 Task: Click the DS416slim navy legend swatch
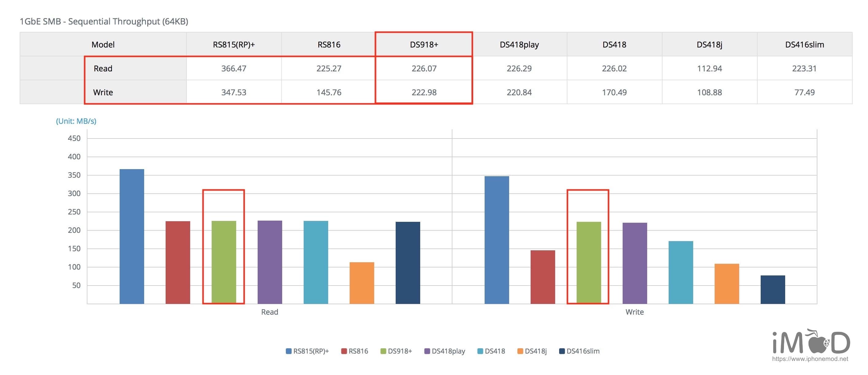click(x=562, y=351)
